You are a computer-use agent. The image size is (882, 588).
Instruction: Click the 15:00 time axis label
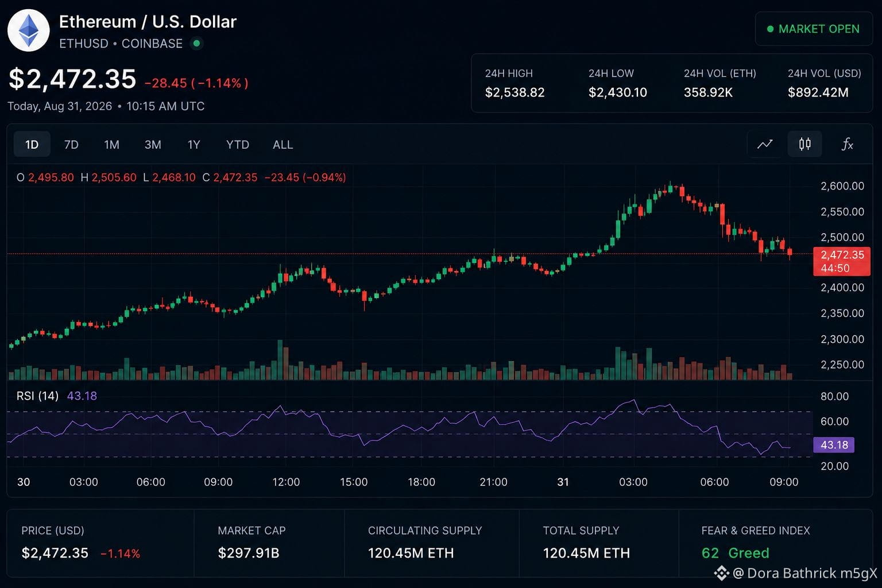coord(354,482)
